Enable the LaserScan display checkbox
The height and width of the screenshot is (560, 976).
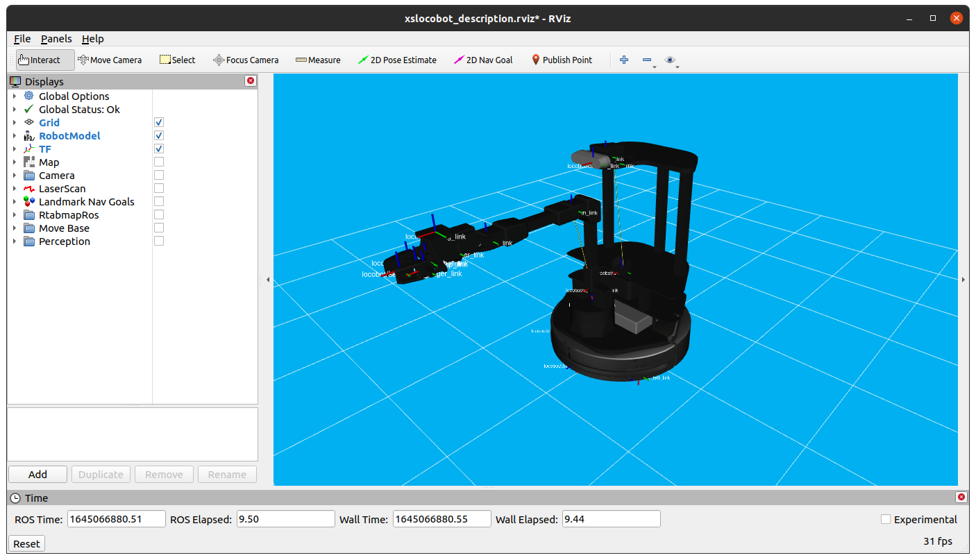[159, 189]
